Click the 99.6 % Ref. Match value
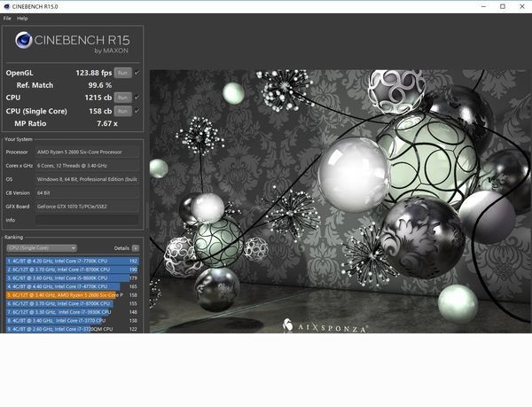The image size is (532, 407). point(100,85)
